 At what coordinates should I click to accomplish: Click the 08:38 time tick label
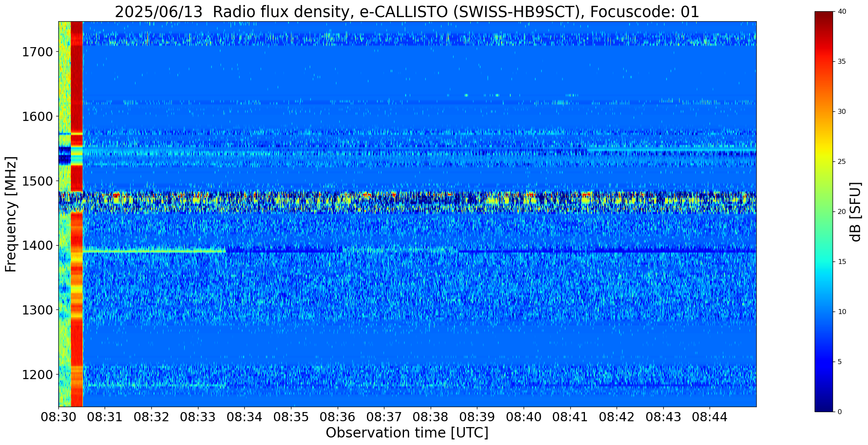tap(431, 417)
